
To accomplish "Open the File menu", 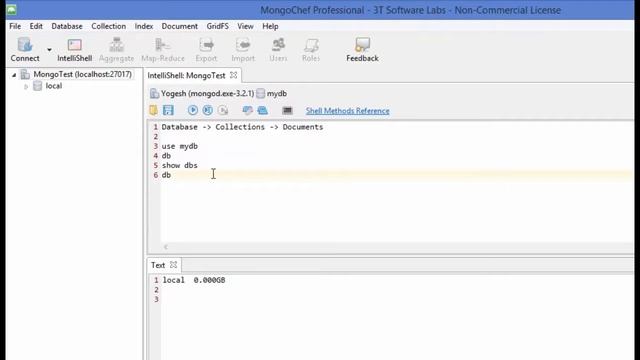I will (15, 26).
